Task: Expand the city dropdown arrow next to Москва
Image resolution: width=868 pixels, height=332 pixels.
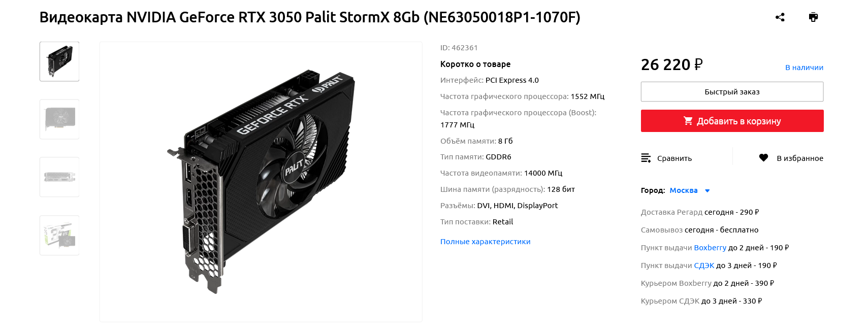Action: 707,191
